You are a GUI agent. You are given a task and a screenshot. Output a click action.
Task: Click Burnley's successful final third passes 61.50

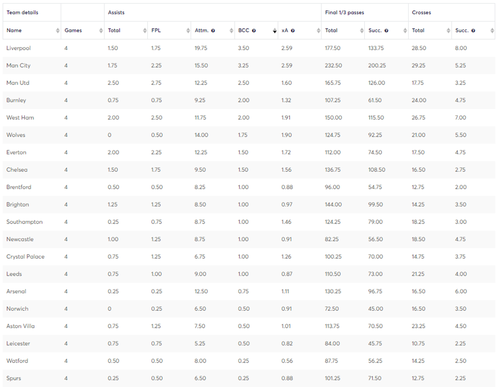[x=375, y=100]
